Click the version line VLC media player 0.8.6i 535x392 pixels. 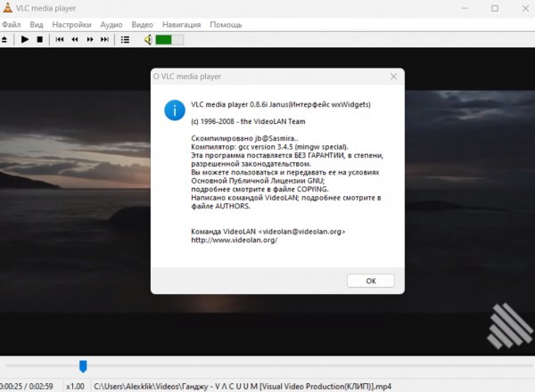pyautogui.click(x=281, y=104)
